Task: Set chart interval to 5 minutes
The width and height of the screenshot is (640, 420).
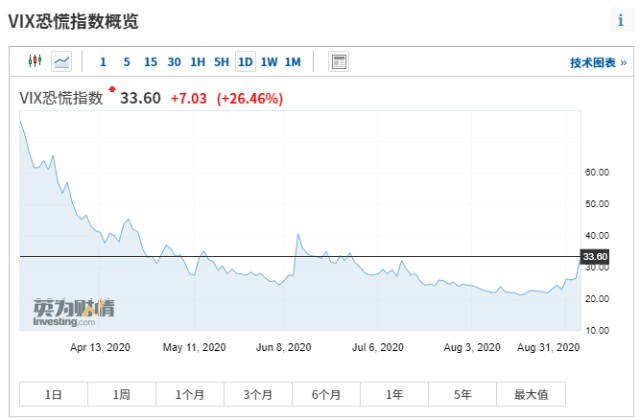Action: point(127,62)
